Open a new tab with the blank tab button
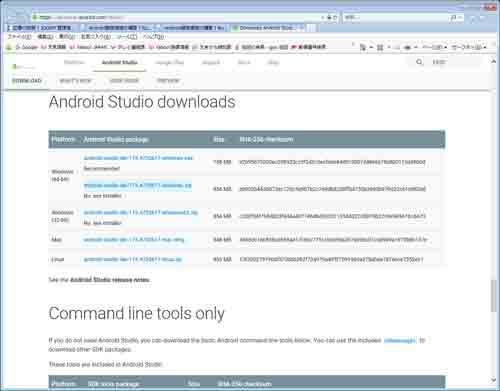Screen dimensions: 500x391 (x=311, y=28)
